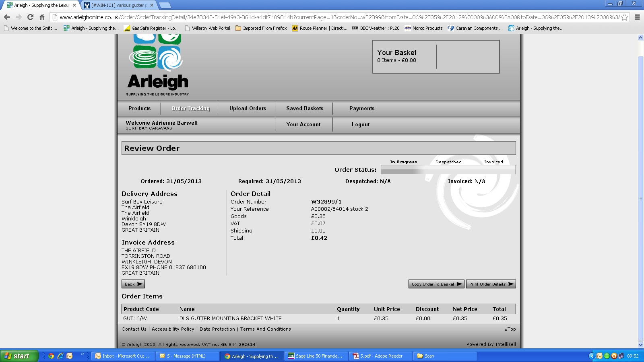644x362 pixels.
Task: Switch to S.pdf Adobe Reader window
Action: coord(381,356)
